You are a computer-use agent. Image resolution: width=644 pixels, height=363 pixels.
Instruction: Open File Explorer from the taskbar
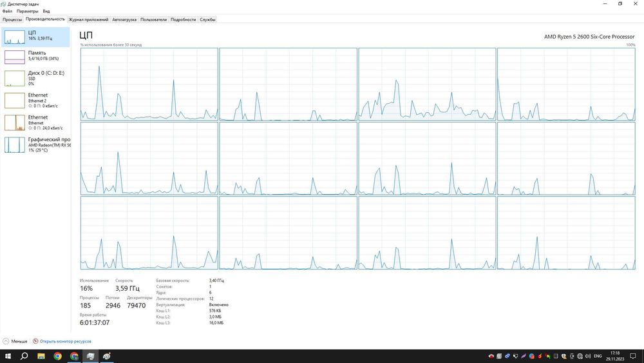pyautogui.click(x=41, y=356)
